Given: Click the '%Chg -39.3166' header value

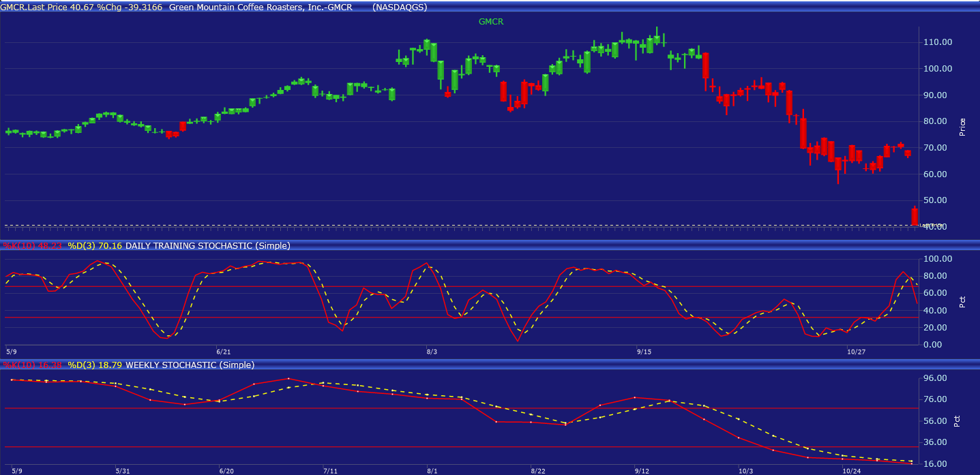Looking at the screenshot, I should point(130,7).
